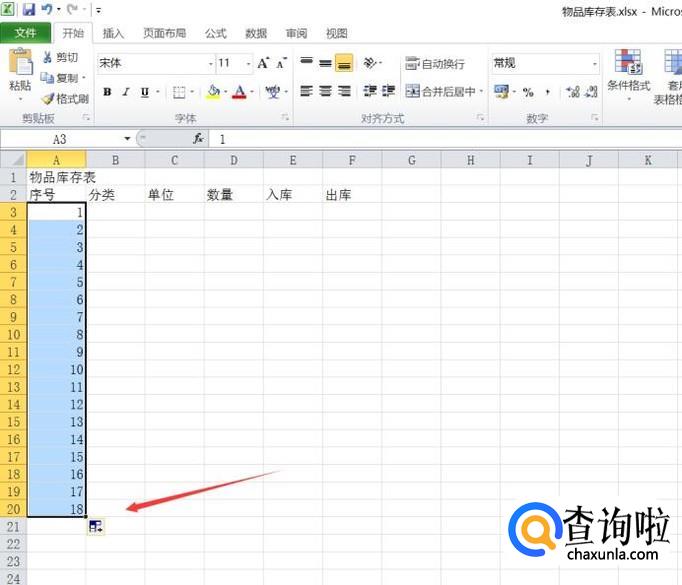Screen dimensions: 682x585
Task: Switch to the 插入 Insert tab
Action: click(113, 33)
